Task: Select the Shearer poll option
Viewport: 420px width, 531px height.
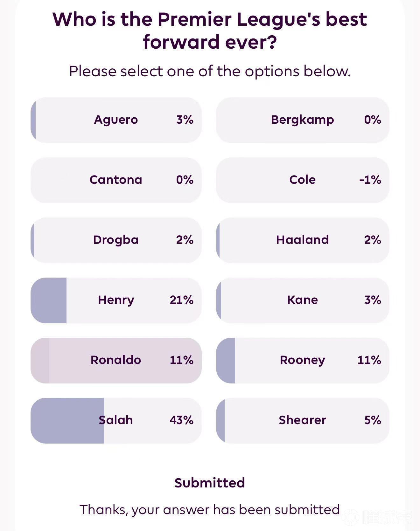Action: (302, 420)
